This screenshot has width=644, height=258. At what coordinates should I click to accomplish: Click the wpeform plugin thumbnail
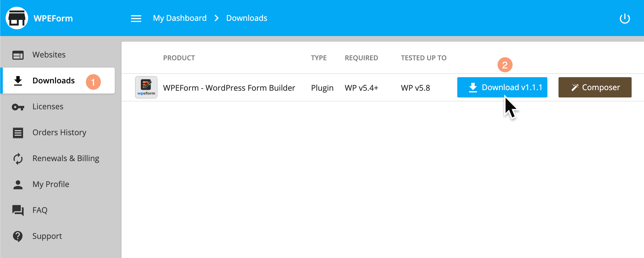(x=146, y=87)
